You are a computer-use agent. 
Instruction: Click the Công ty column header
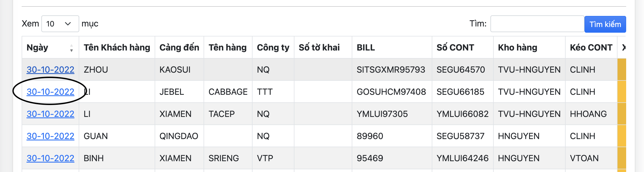[273, 48]
